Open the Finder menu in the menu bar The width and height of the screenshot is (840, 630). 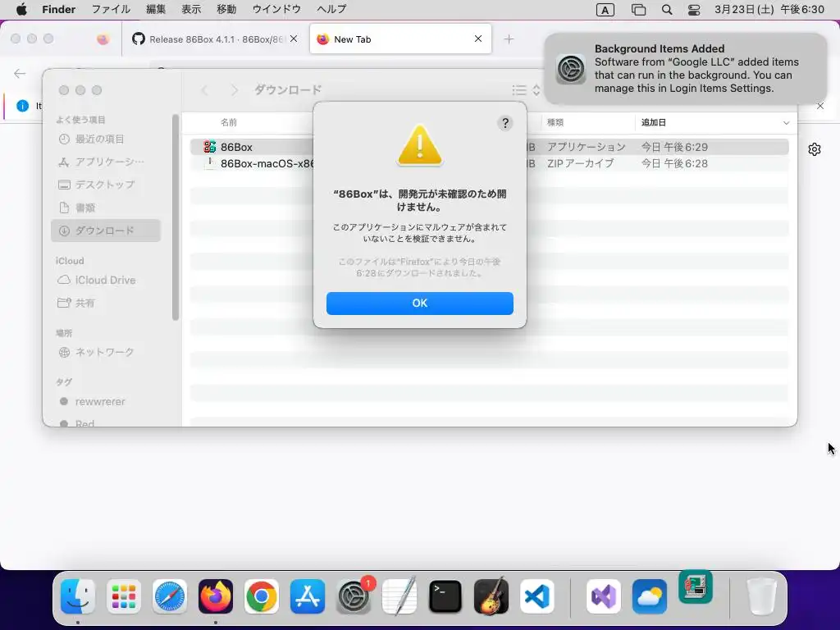pyautogui.click(x=58, y=9)
